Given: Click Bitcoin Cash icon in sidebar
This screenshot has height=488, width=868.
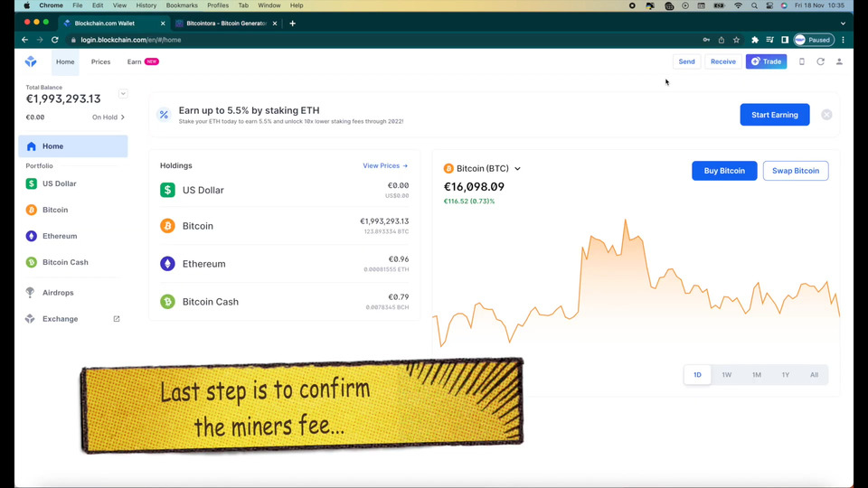Looking at the screenshot, I should click(x=32, y=262).
